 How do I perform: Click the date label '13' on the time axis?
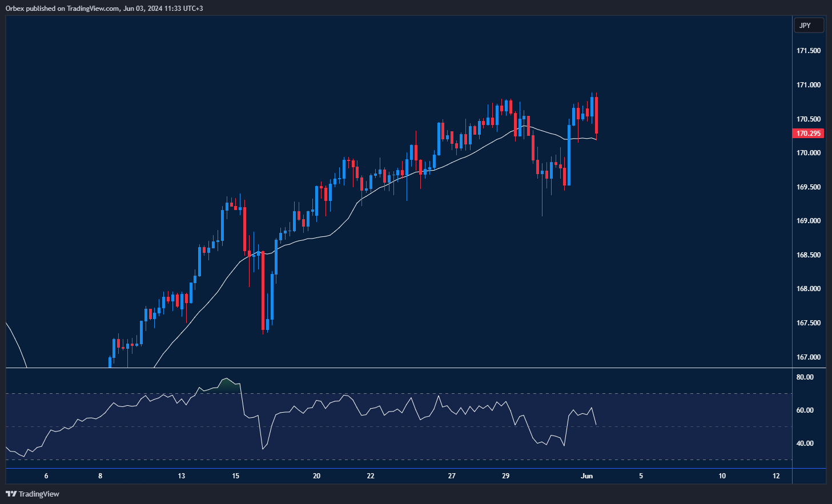click(182, 476)
